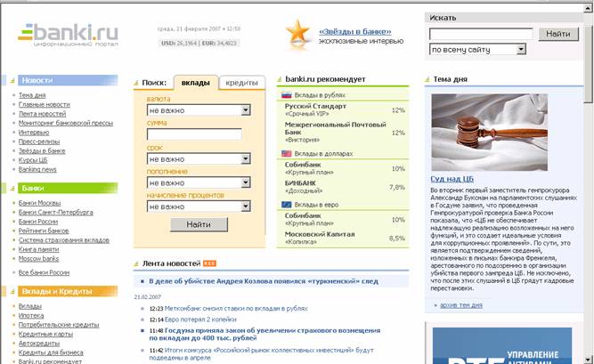Open Мониторинг банковской прессы link

tap(66, 123)
